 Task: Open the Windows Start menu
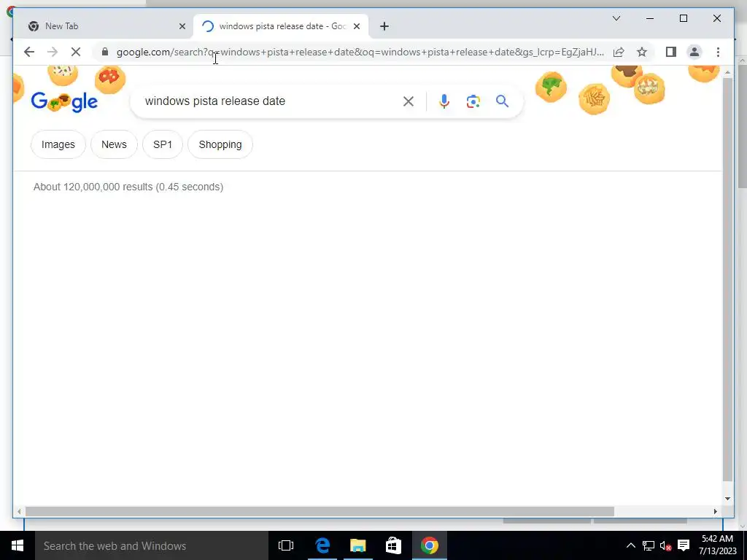coord(18,545)
